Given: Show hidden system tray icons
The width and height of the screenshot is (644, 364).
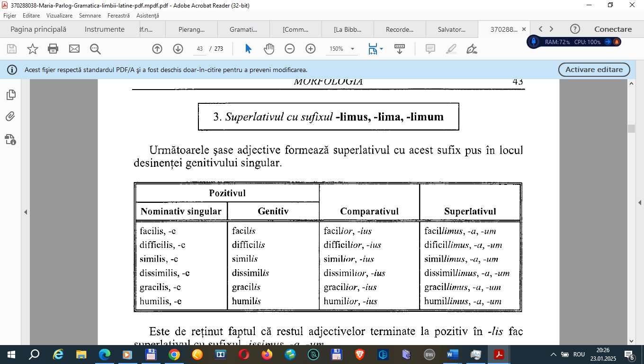Looking at the screenshot, I should point(553,355).
